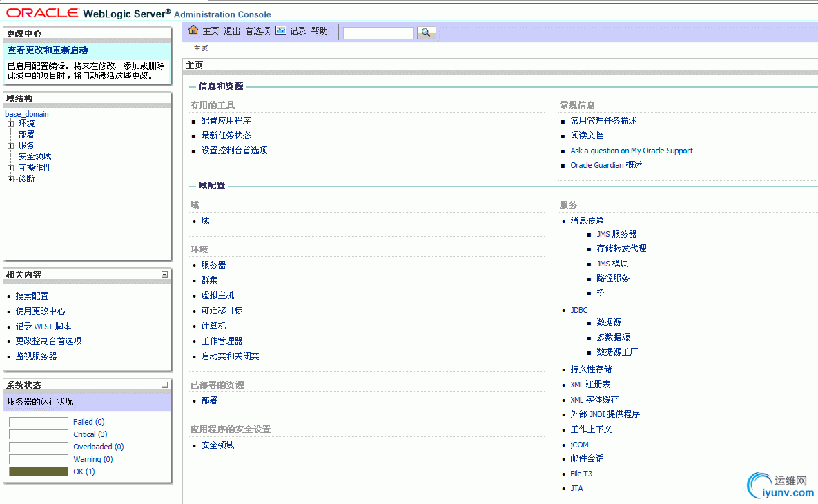Open JMS 模块 link

[612, 264]
